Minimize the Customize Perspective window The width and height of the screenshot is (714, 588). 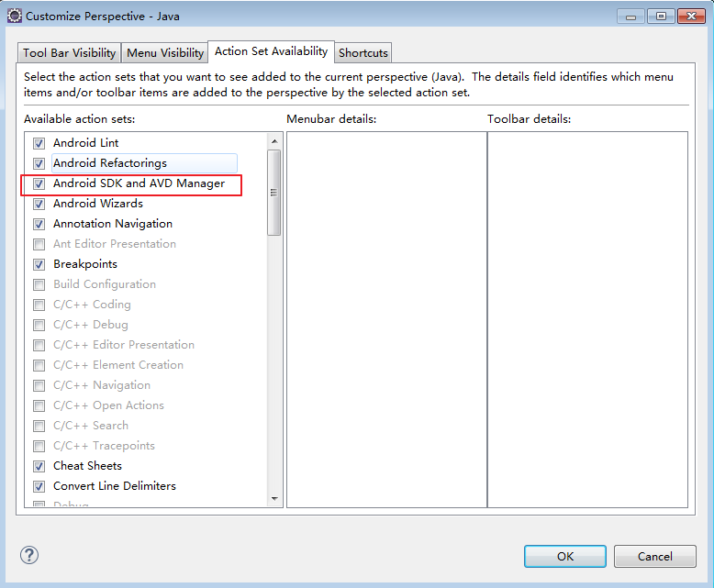(x=630, y=17)
